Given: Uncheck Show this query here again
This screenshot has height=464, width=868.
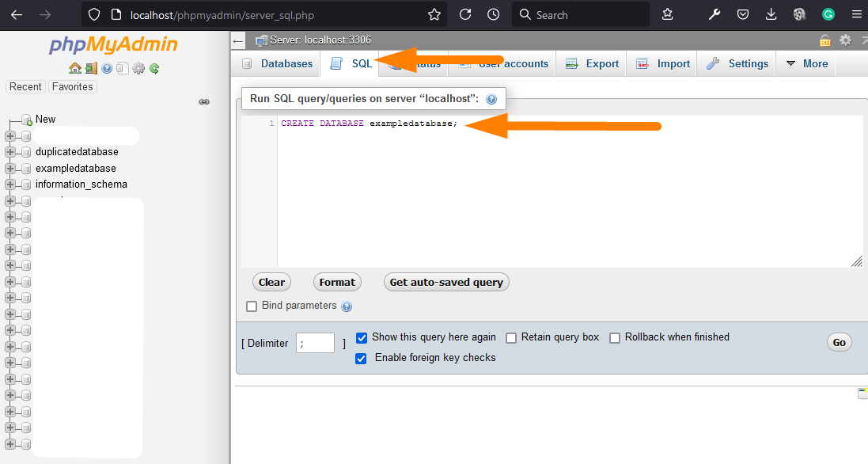Looking at the screenshot, I should (x=362, y=338).
